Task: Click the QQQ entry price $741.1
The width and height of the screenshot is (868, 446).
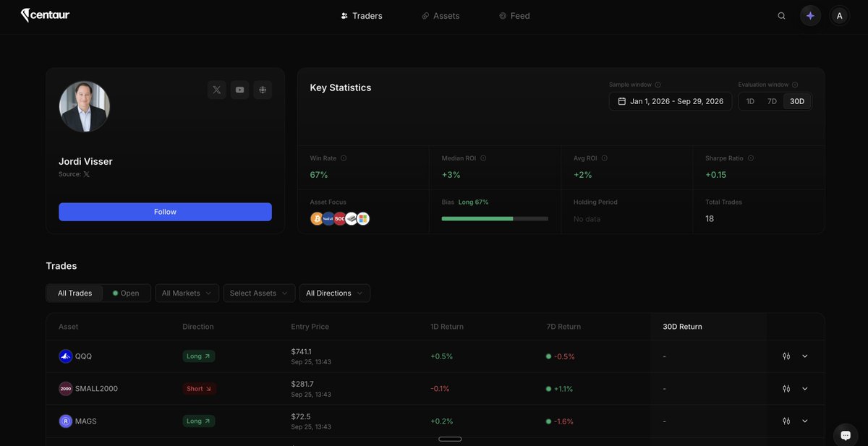Action: (x=302, y=351)
